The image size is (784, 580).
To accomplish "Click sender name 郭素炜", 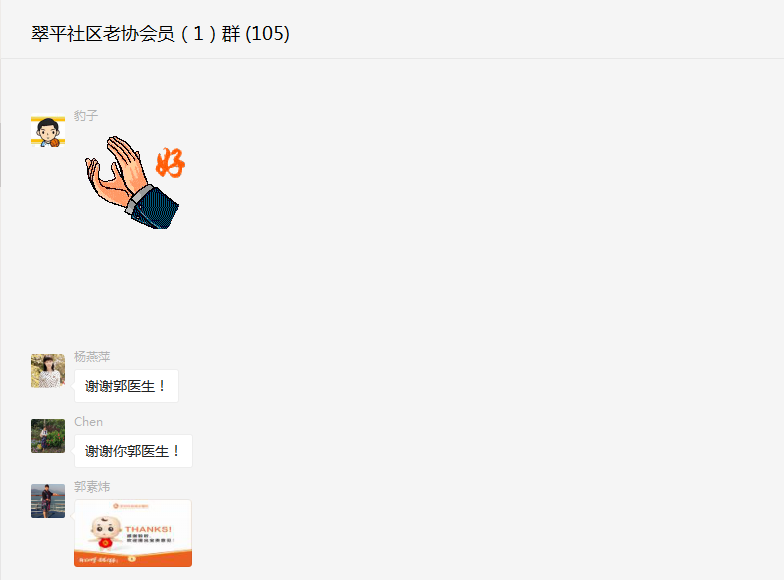I will point(92,486).
